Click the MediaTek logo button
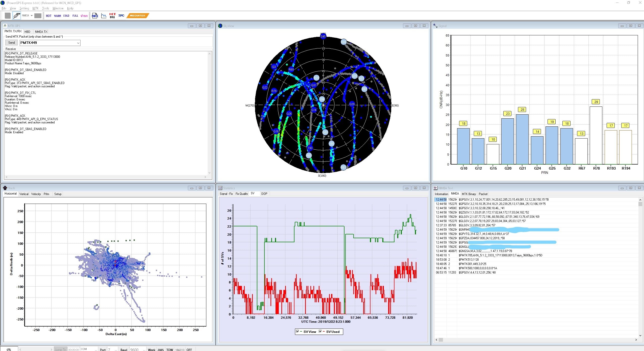644x351 pixels. click(138, 16)
